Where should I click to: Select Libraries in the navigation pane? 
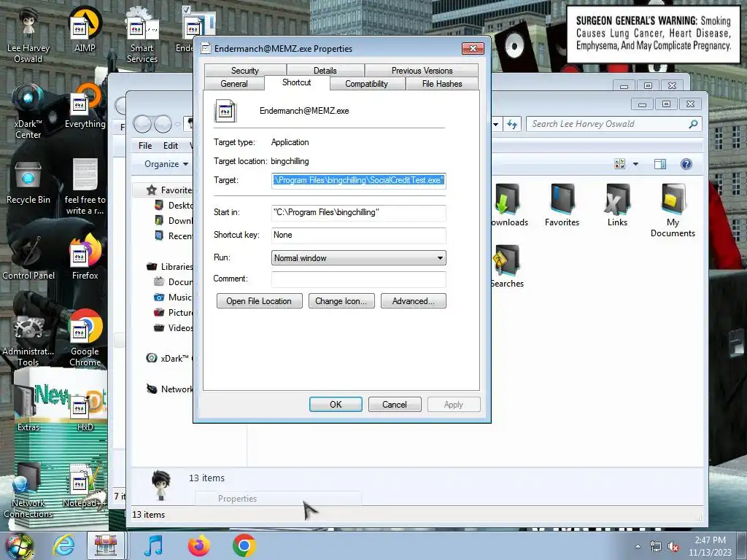(169, 267)
